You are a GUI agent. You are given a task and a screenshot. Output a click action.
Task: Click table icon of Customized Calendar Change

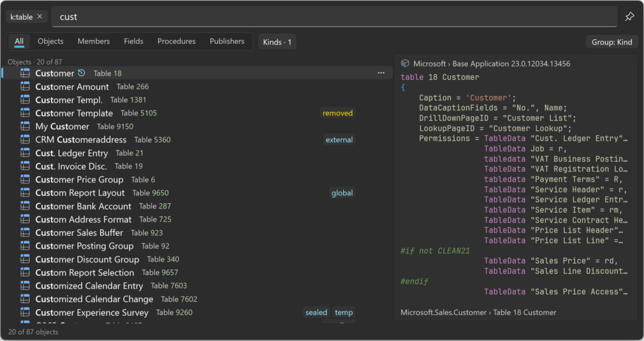[x=25, y=299]
